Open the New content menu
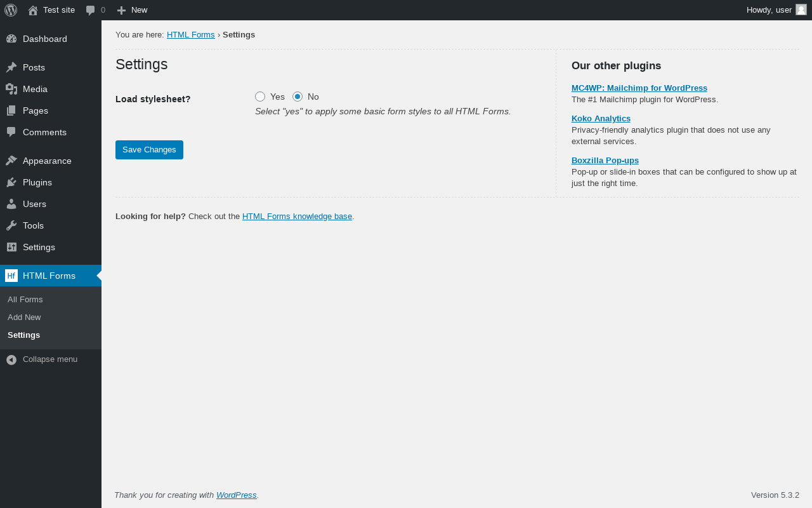This screenshot has height=508, width=812. tap(133, 10)
